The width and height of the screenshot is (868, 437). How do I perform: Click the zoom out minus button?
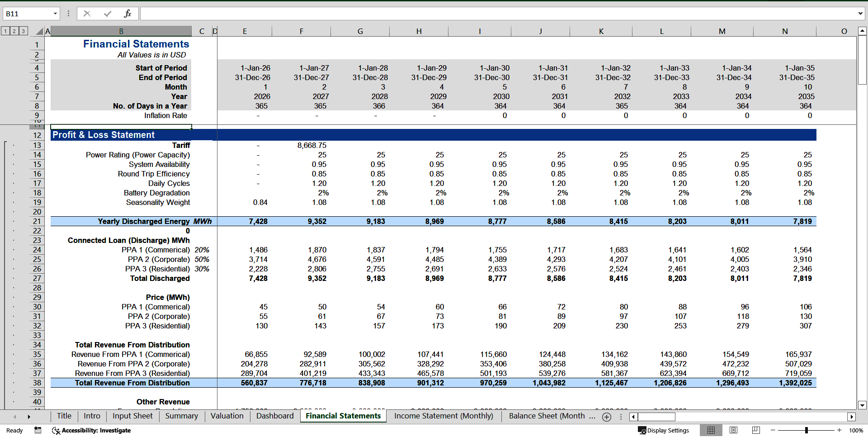tap(773, 430)
